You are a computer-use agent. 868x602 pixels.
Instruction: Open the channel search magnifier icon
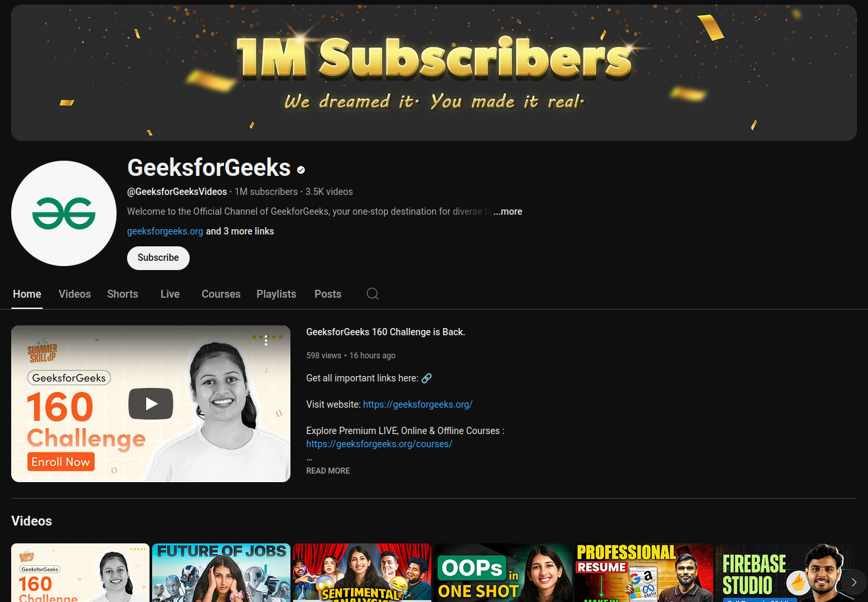click(373, 294)
